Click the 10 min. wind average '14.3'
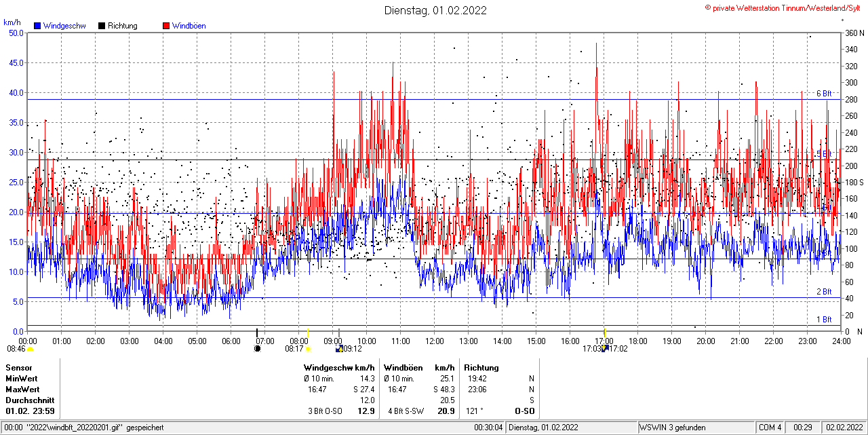Screen dimensions: 868x435 tap(367, 378)
